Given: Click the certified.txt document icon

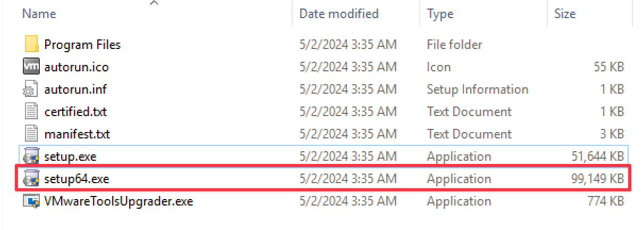Looking at the screenshot, I should tap(31, 111).
